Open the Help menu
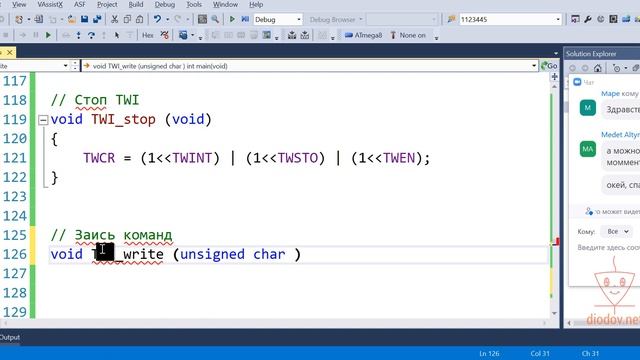 click(256, 4)
